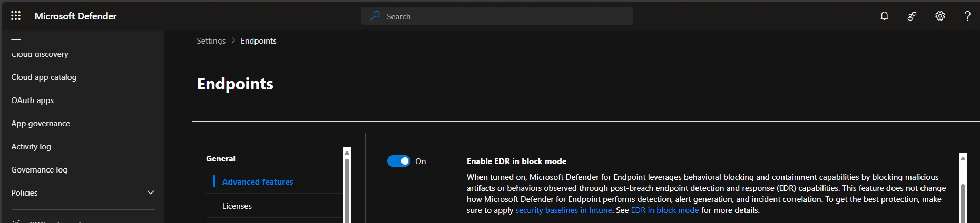The image size is (980, 223).
Task: Click the settings list scrollbar up arrow
Action: 347,152
